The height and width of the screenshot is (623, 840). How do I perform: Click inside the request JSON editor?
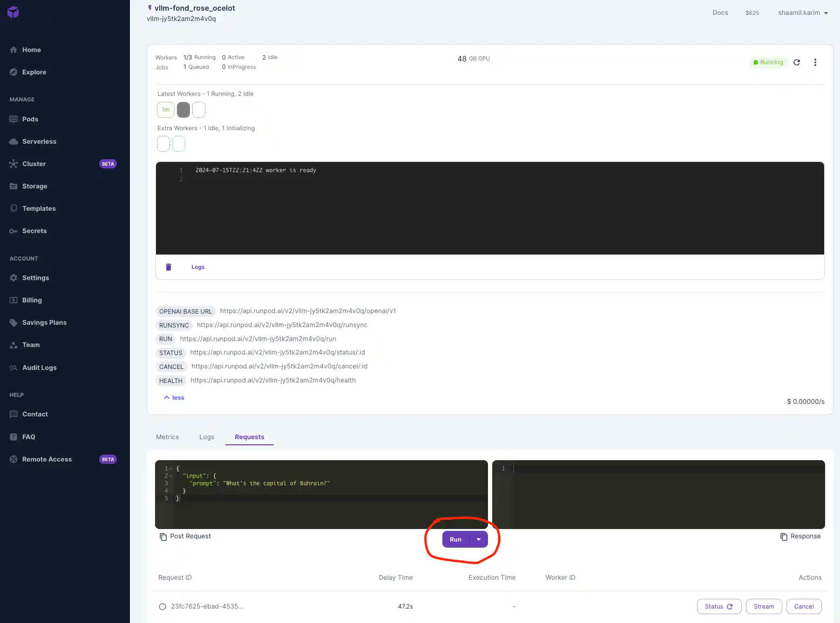pos(321,494)
